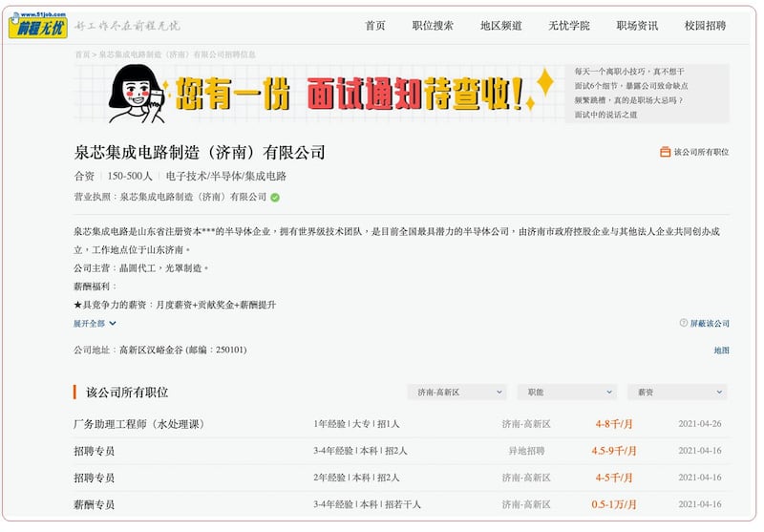
Task: Go to 首页 in top navigation
Action: point(375,26)
